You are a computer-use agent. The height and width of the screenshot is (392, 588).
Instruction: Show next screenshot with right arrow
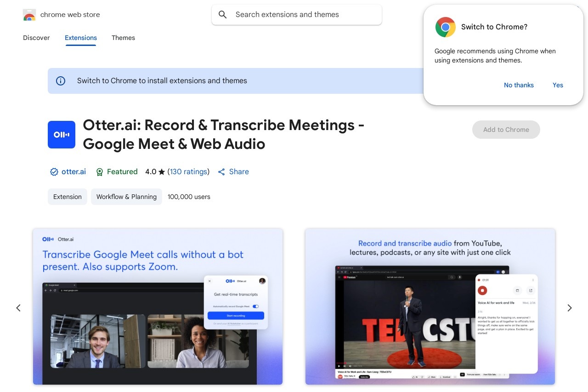[x=570, y=308]
